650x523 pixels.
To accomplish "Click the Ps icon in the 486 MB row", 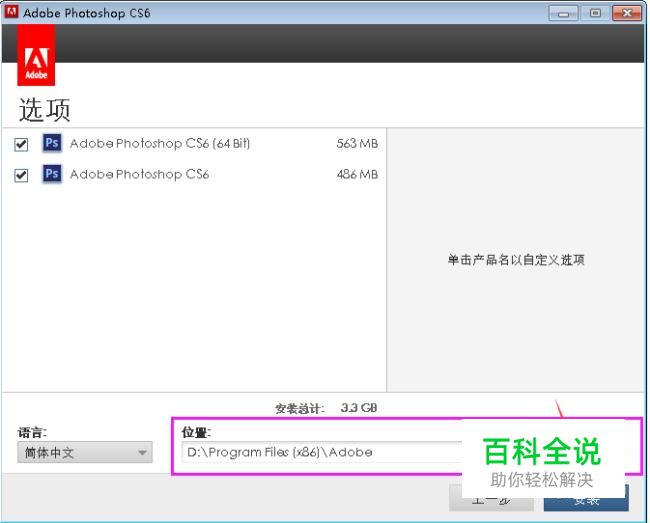I will [52, 173].
